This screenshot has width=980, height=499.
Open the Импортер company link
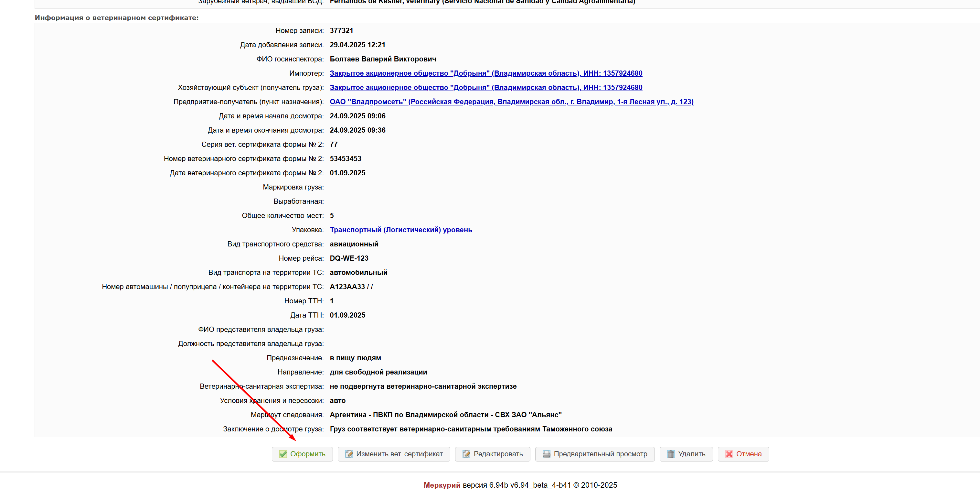coord(485,73)
